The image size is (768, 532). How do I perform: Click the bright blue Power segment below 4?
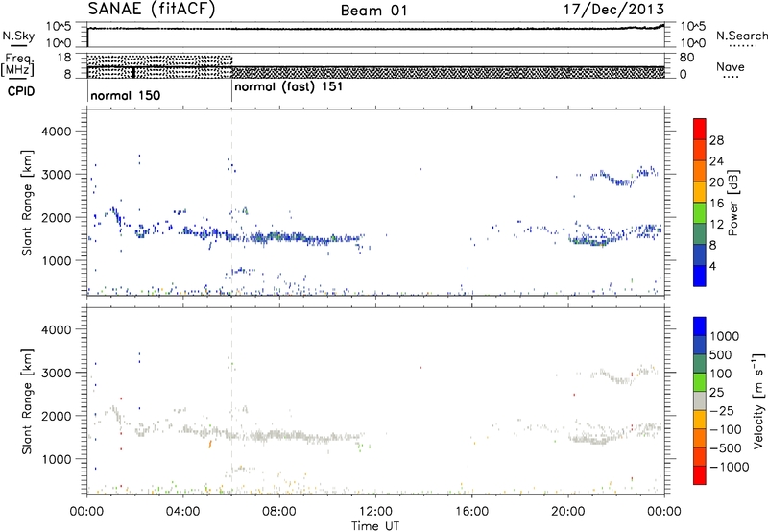point(700,276)
